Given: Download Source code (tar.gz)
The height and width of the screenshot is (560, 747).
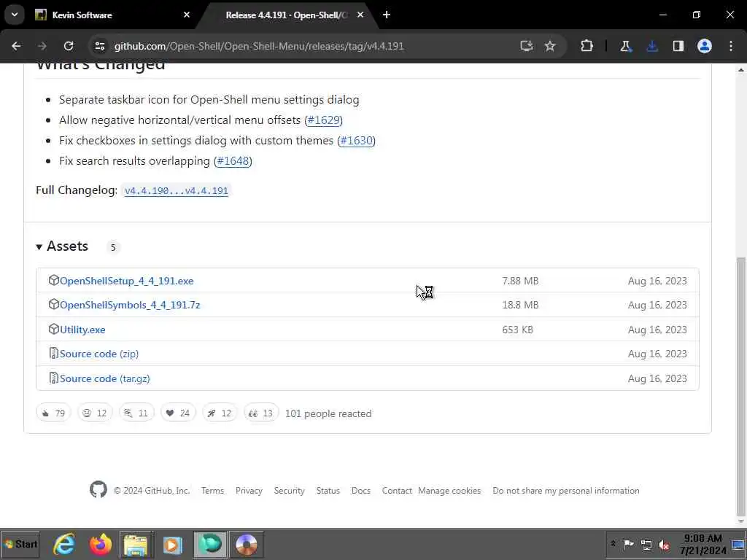Looking at the screenshot, I should coord(105,378).
